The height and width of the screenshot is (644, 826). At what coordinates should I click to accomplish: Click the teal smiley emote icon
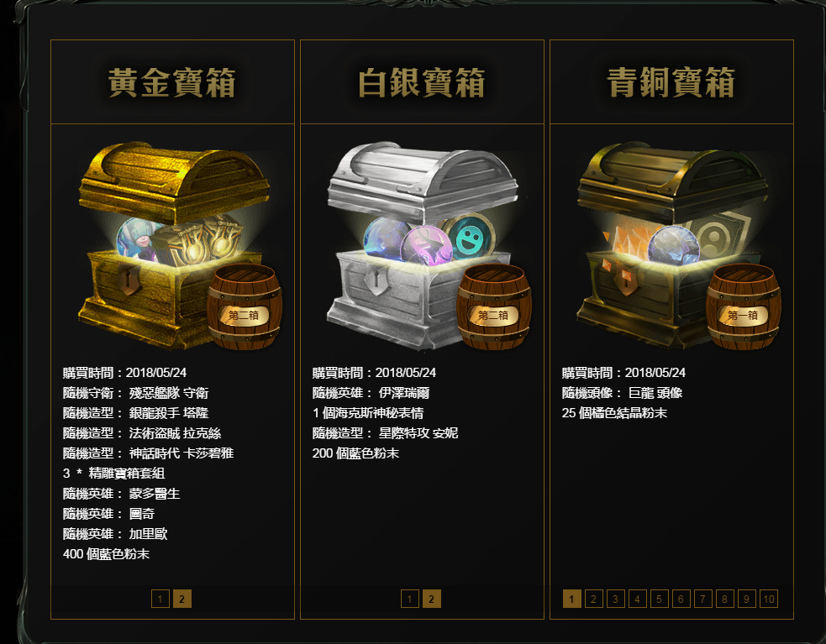[x=470, y=238]
